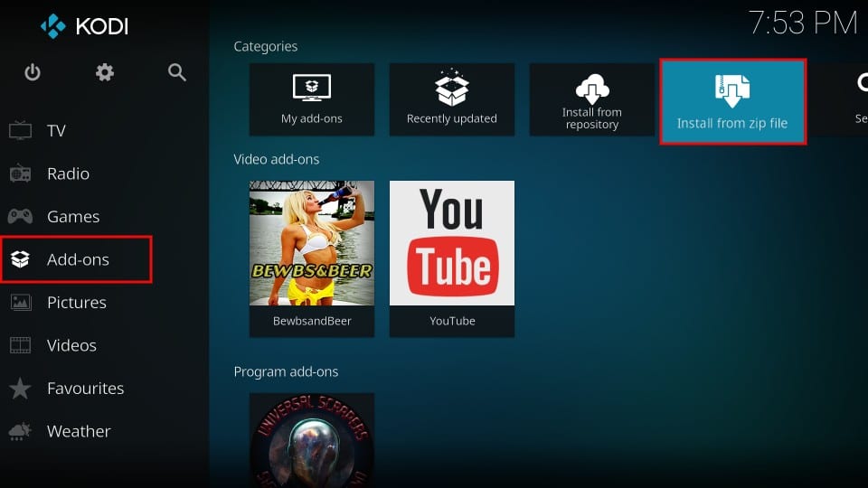Open settings via gear icon
Viewport: 868px width, 488px height.
tap(105, 72)
